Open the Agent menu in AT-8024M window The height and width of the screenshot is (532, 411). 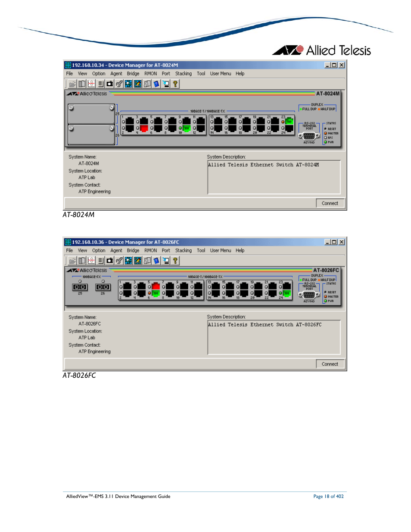116,74
